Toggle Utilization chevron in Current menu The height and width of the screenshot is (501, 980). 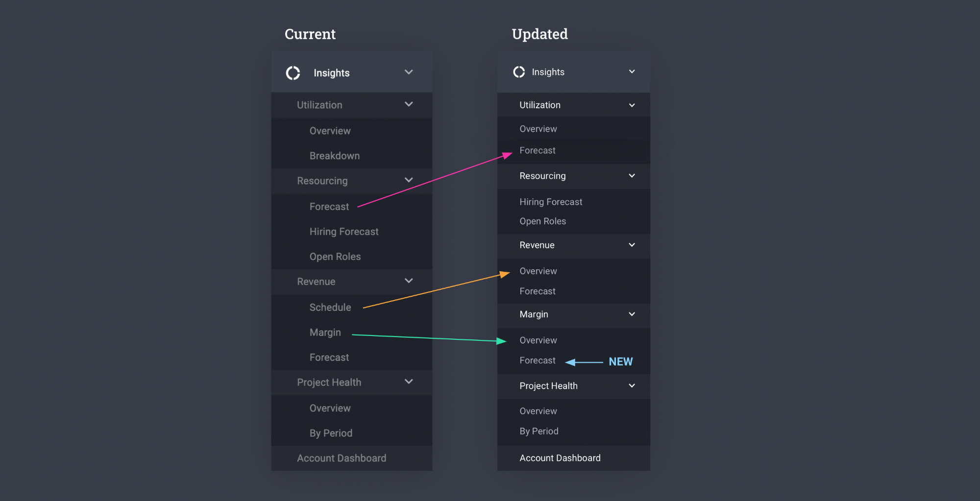click(x=409, y=104)
